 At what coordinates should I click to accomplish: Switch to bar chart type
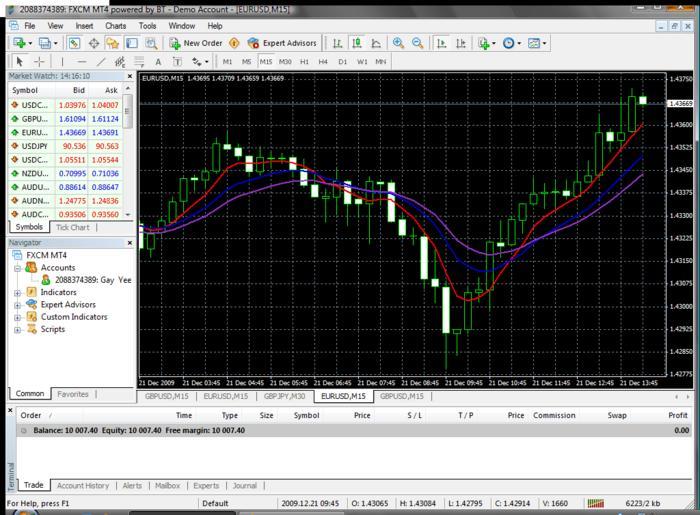pos(338,43)
